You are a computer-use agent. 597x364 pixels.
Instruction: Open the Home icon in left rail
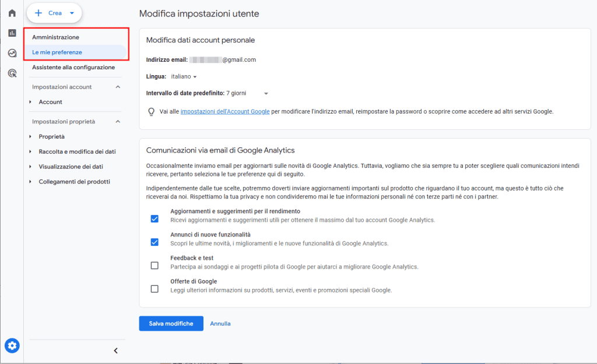pyautogui.click(x=12, y=13)
